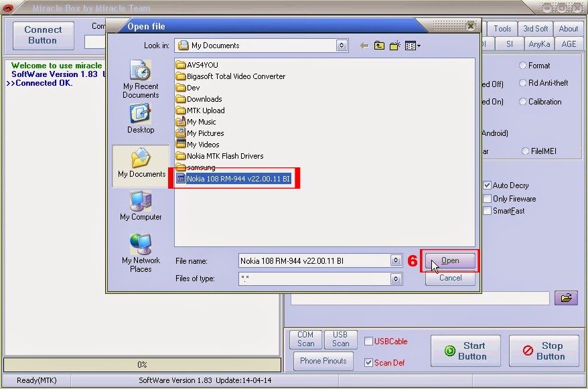Select the Dev folder
This screenshot has height=389, width=588.
click(188, 88)
